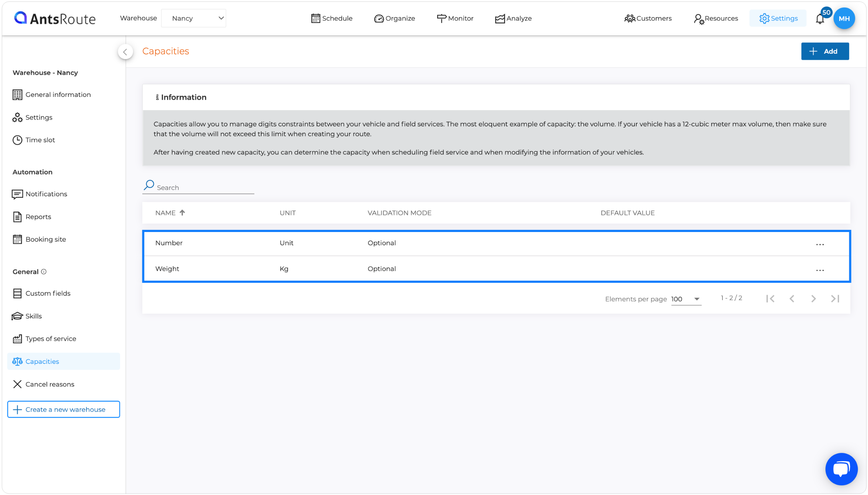This screenshot has width=868, height=495.
Task: Open warehouse Settings in sidebar
Action: coord(32,117)
